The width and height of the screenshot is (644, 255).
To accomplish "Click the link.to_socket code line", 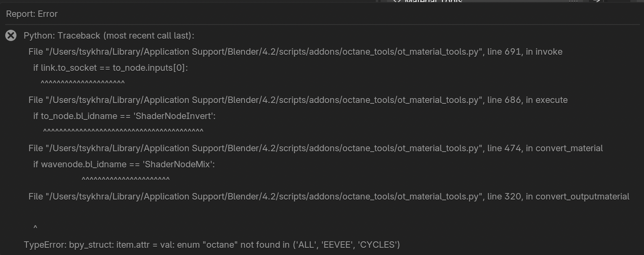I will [110, 68].
